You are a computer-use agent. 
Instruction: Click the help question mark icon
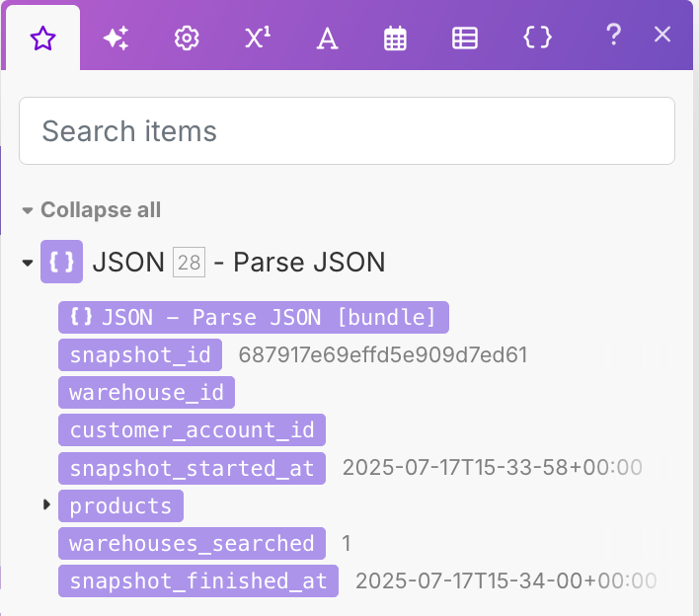pos(613,36)
